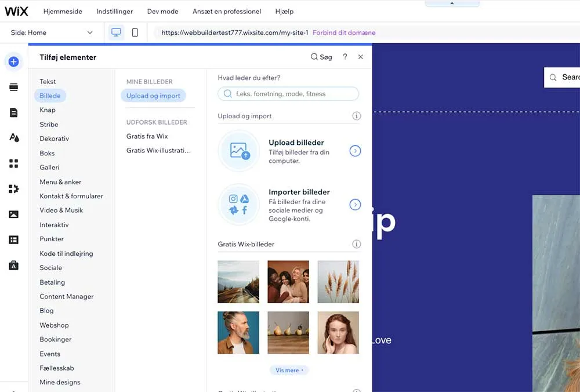Select the mountain road stock image

(238, 282)
